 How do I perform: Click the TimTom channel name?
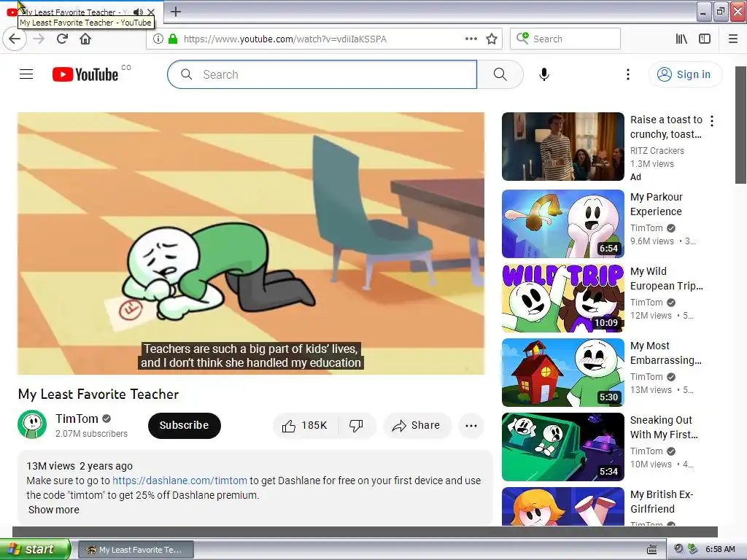click(x=77, y=419)
